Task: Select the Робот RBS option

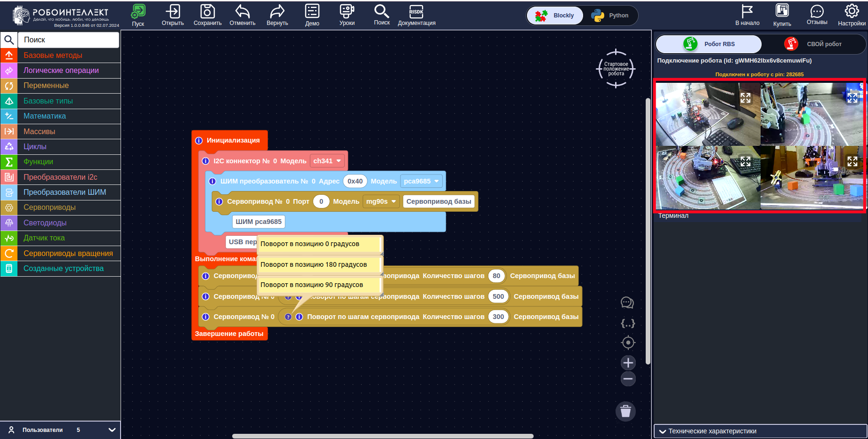Action: point(709,44)
